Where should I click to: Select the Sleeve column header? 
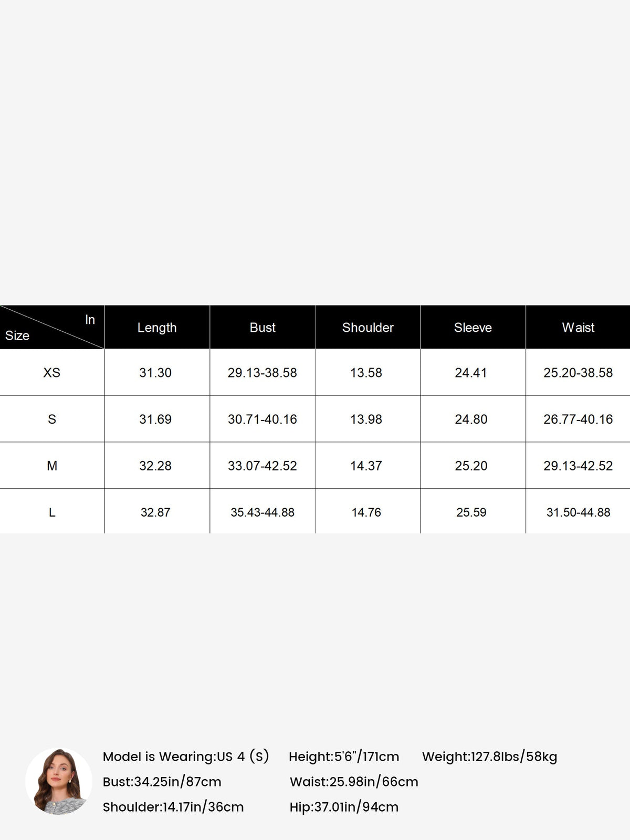pos(472,328)
